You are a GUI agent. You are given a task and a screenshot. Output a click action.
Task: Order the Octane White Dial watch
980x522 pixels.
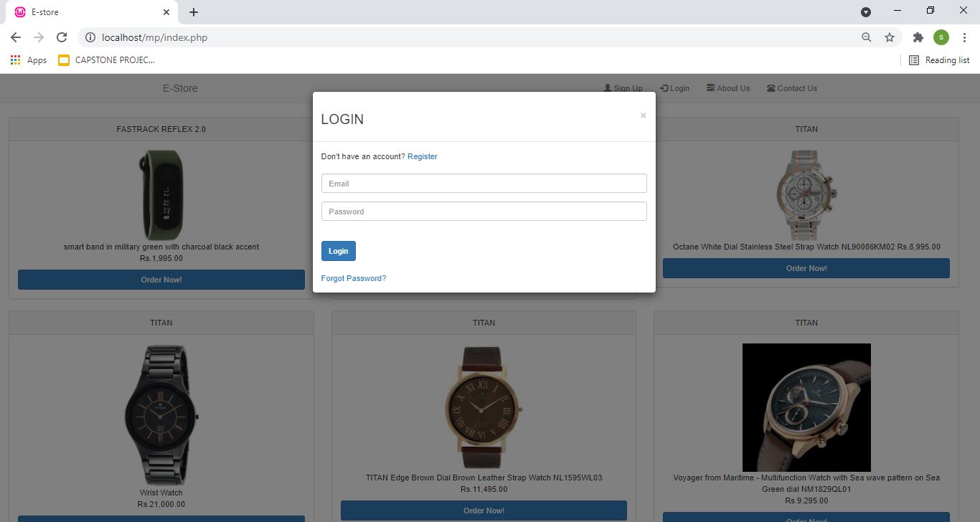[x=806, y=268]
